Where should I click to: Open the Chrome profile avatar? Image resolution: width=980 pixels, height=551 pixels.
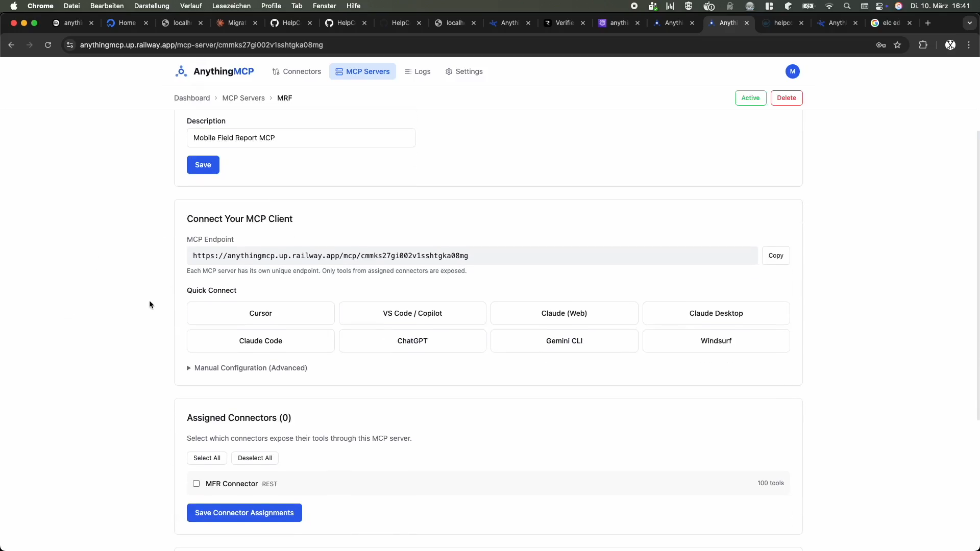pos(950,45)
